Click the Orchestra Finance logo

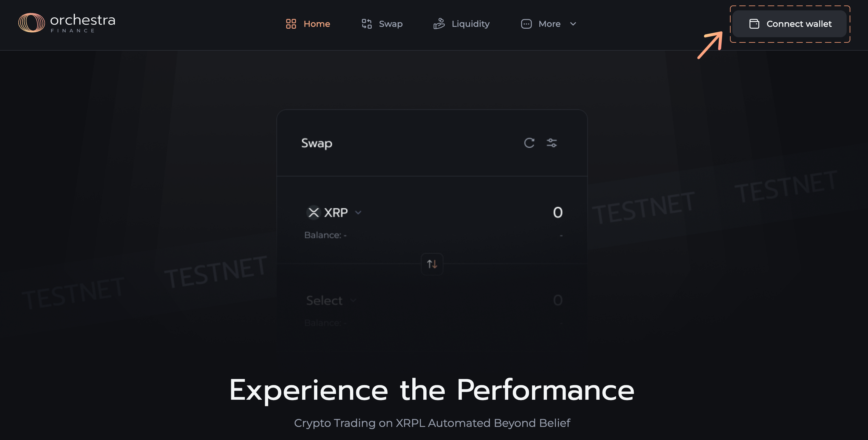pos(66,23)
